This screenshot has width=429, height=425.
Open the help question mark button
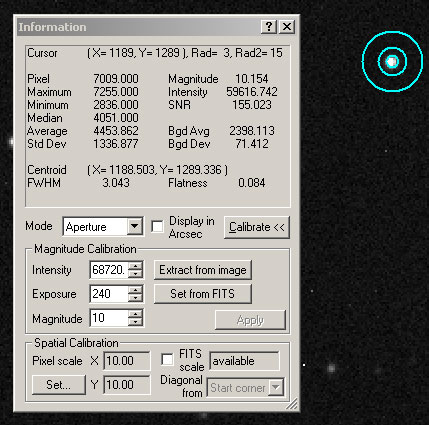click(269, 26)
